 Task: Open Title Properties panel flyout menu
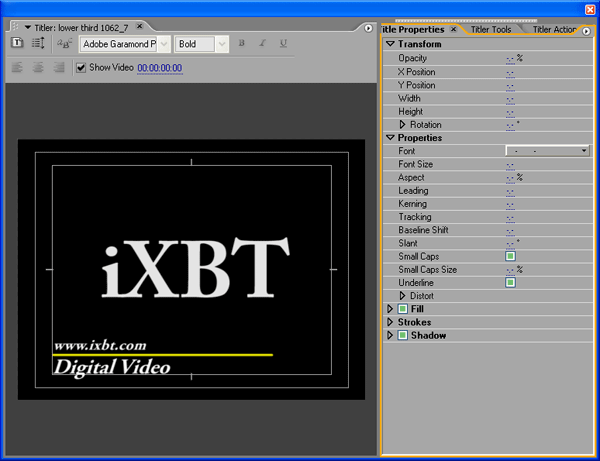(x=586, y=31)
